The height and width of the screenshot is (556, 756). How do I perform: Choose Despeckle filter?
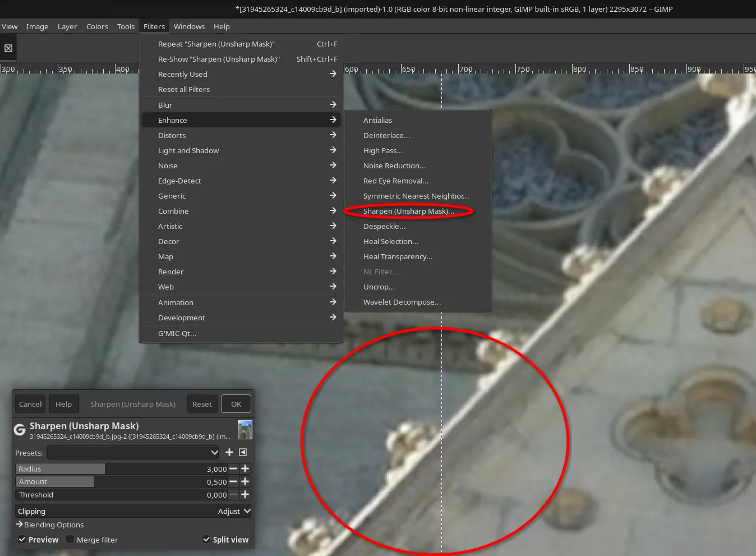tap(418, 226)
